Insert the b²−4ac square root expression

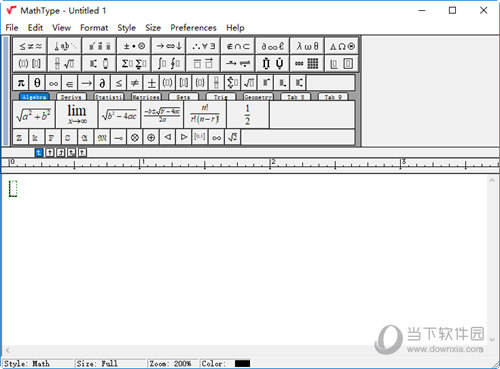(x=119, y=115)
